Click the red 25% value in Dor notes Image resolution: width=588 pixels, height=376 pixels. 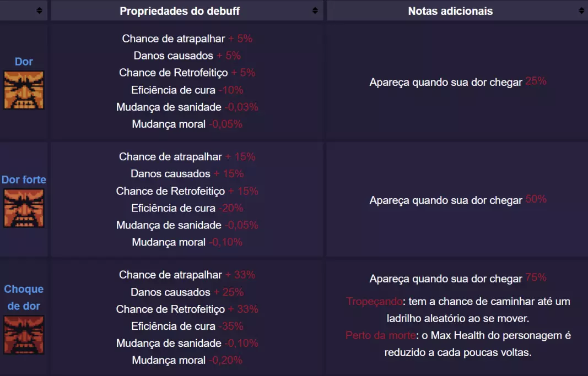click(536, 81)
